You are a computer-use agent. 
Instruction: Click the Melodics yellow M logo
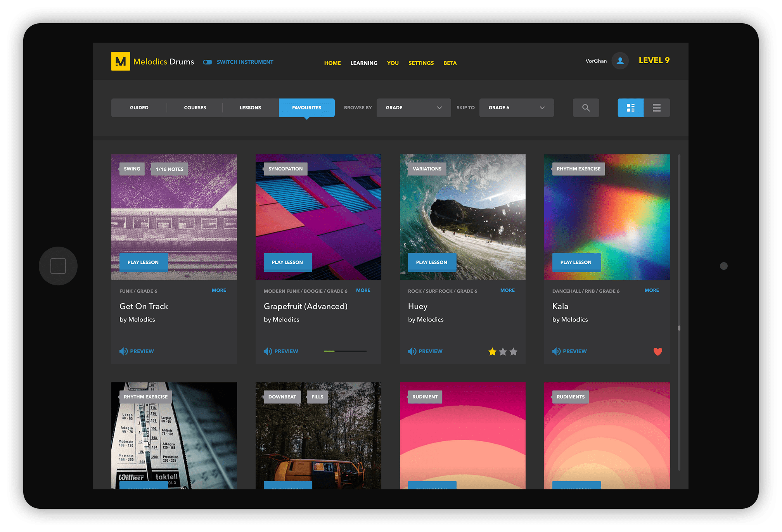[x=120, y=61]
